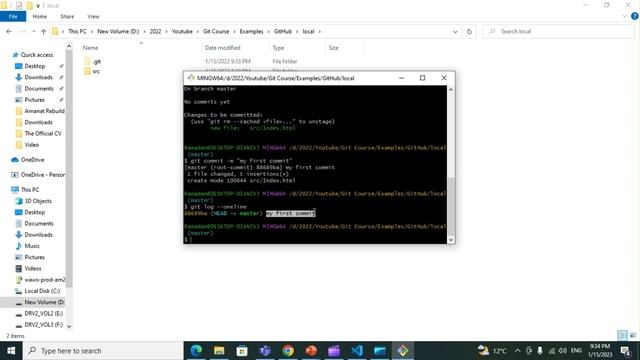This screenshot has width=640, height=360.
Task: Open notification center icon
Action: click(626, 351)
